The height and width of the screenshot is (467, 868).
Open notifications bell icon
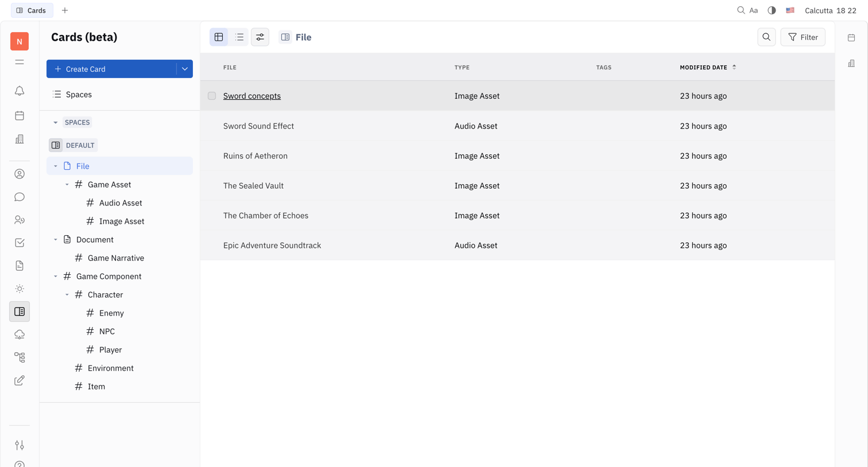pyautogui.click(x=20, y=91)
